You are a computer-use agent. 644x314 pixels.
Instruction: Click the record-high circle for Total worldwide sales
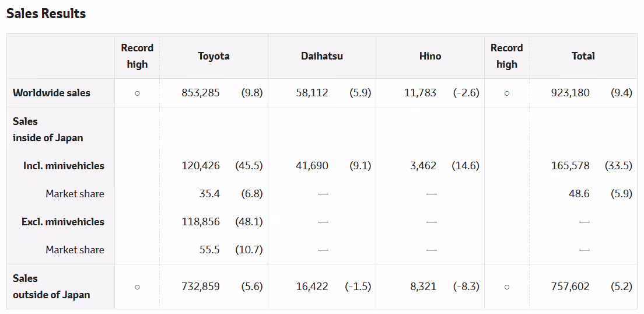tap(507, 93)
